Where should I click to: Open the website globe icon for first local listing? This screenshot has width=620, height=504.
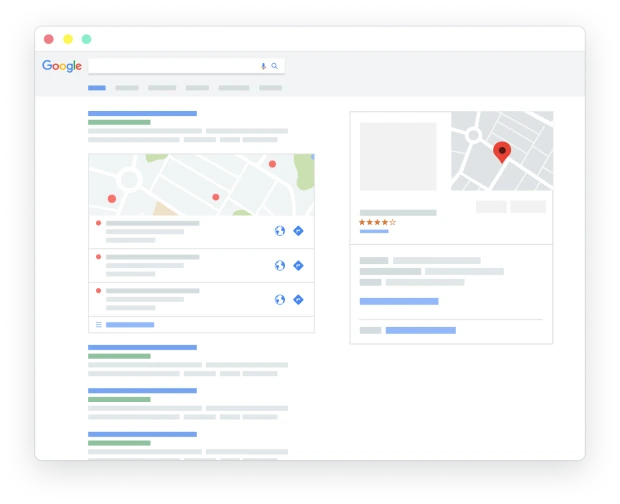pyautogui.click(x=280, y=231)
